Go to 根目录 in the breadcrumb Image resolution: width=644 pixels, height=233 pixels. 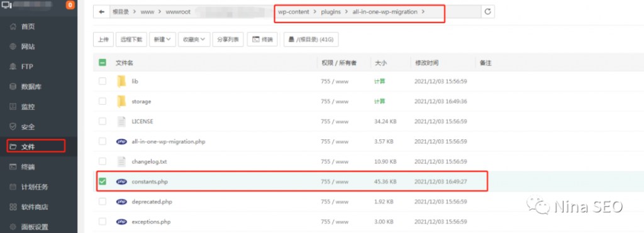click(x=121, y=12)
